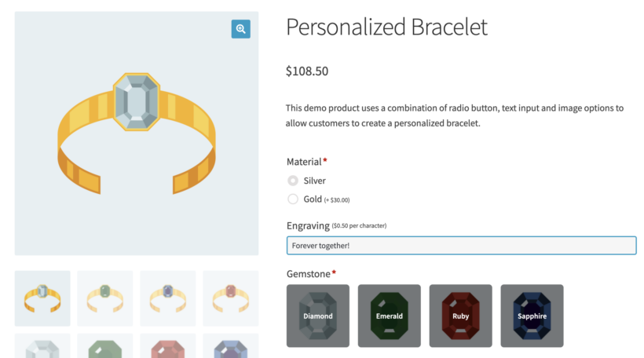The height and width of the screenshot is (358, 644).
Task: Click the Gold label text
Action: [x=313, y=199]
